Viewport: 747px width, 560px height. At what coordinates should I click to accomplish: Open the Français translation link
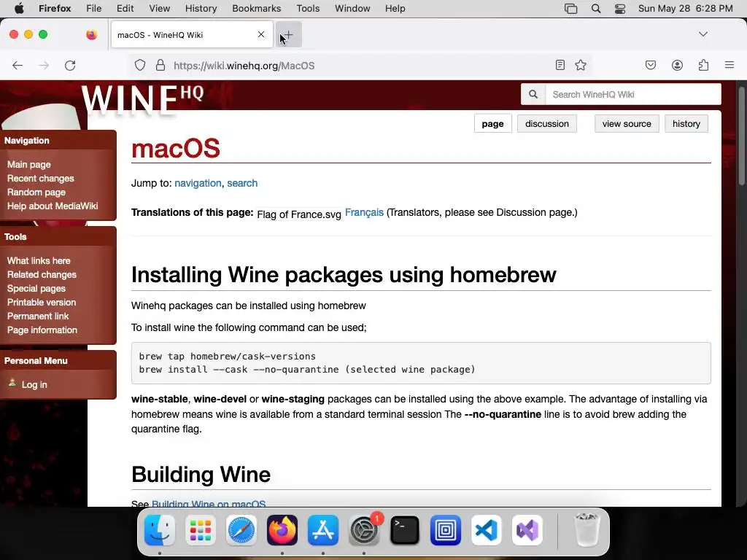click(x=364, y=212)
